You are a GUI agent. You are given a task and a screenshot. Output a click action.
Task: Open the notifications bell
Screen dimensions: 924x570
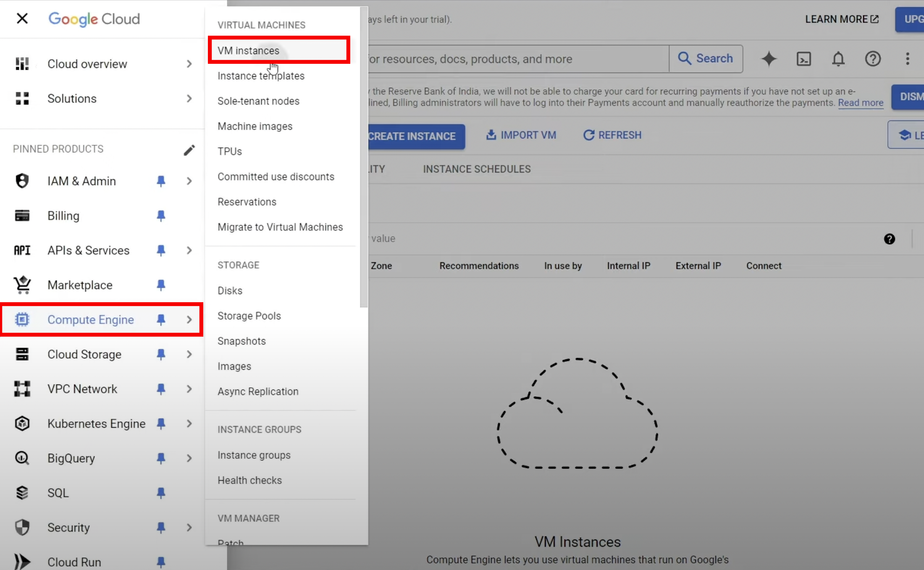[x=838, y=59]
